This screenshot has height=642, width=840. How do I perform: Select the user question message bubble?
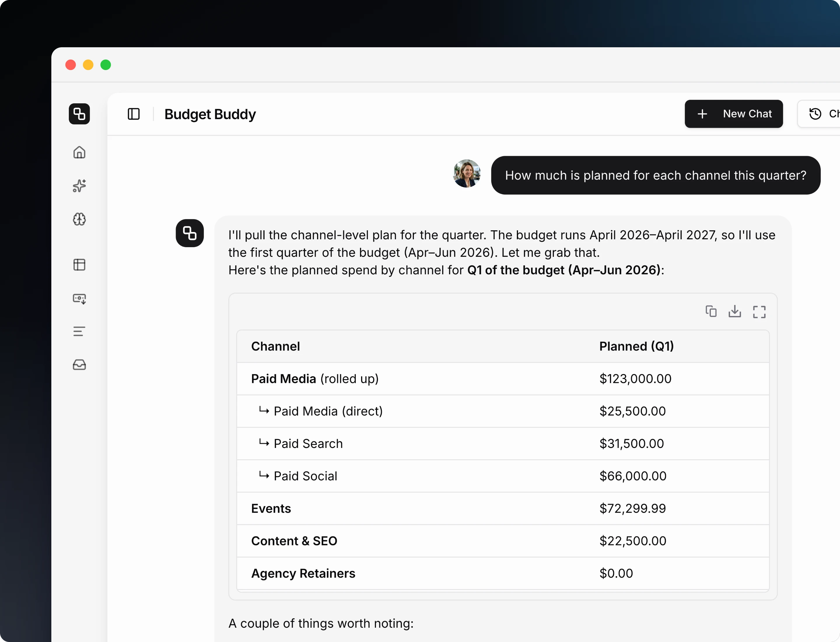pos(655,175)
